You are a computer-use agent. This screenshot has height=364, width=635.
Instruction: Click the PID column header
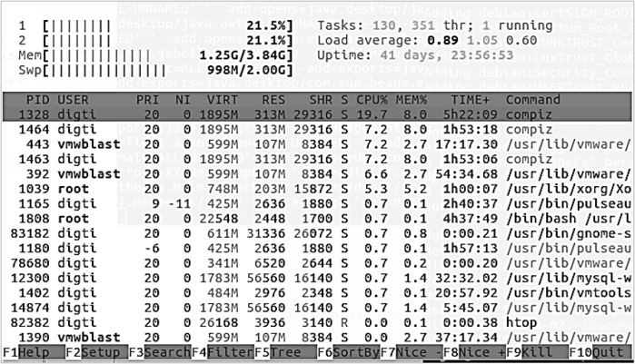[x=36, y=99]
